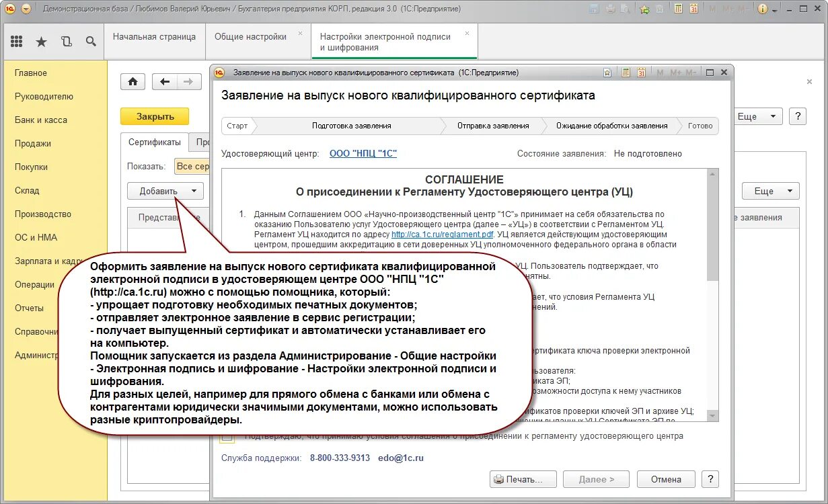Click the Подготовка заявления wizard step
The image size is (828, 504).
350,126
